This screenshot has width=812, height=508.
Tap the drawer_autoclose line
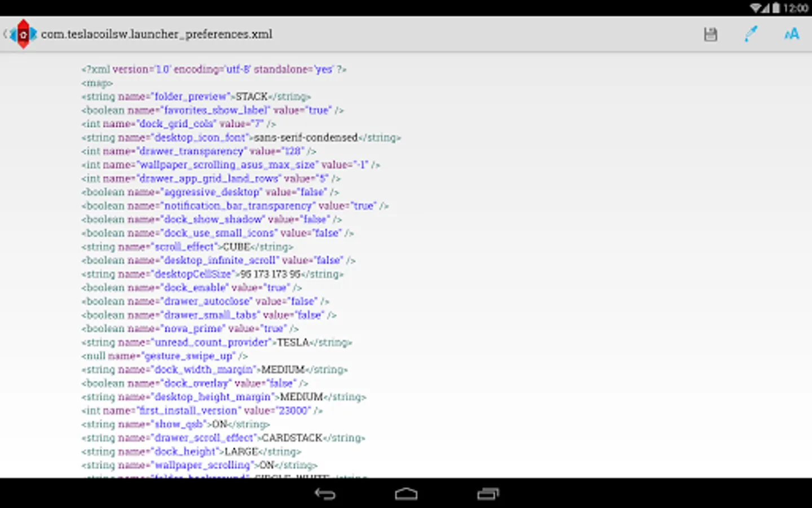click(x=205, y=301)
